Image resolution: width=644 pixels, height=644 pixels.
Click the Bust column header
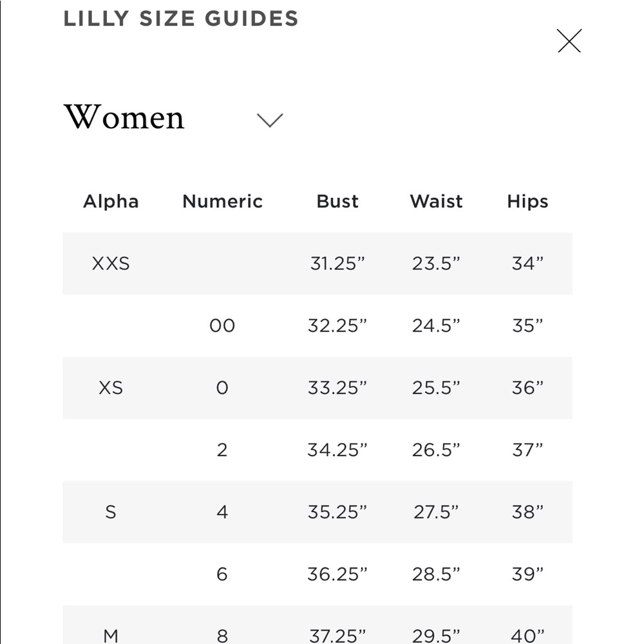337,201
